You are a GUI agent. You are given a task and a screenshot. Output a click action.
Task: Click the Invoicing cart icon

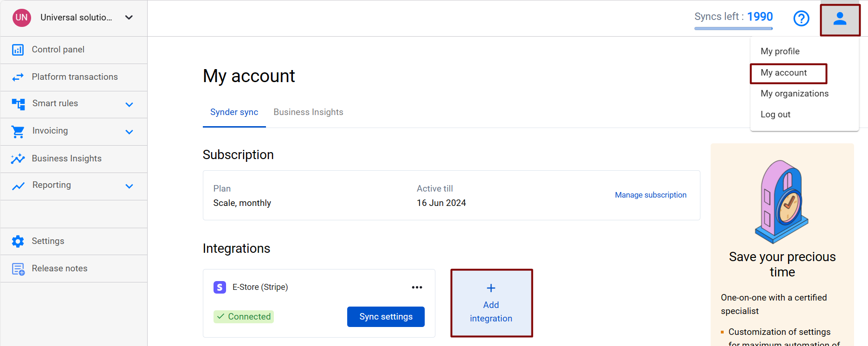pos(18,132)
